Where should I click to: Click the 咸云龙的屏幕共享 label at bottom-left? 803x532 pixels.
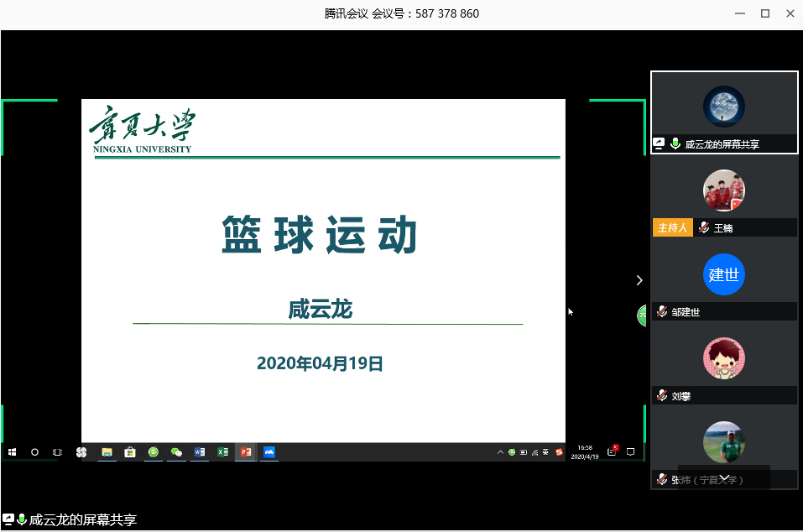82,520
